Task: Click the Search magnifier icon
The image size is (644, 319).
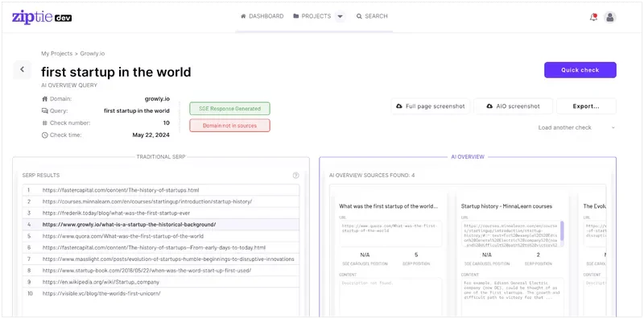Action: (x=359, y=16)
